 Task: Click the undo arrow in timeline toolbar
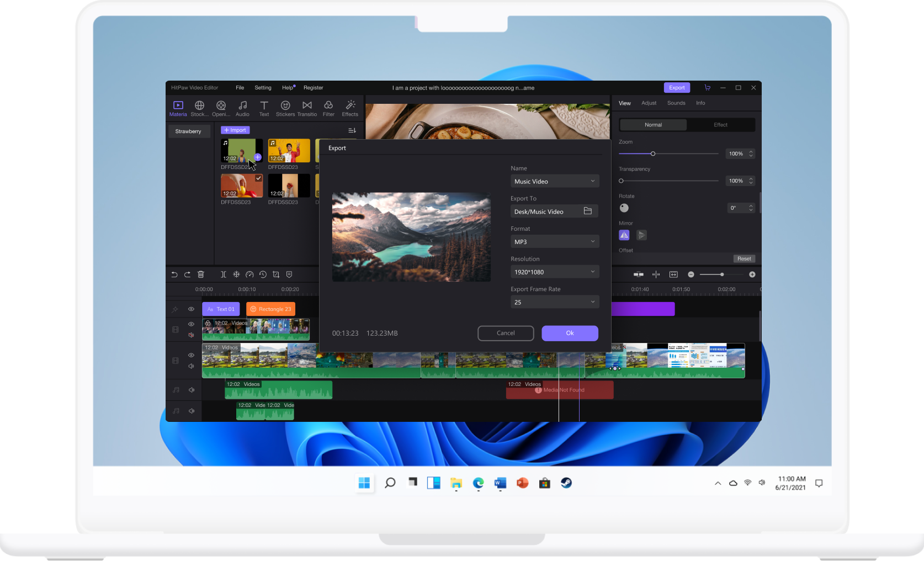(174, 274)
